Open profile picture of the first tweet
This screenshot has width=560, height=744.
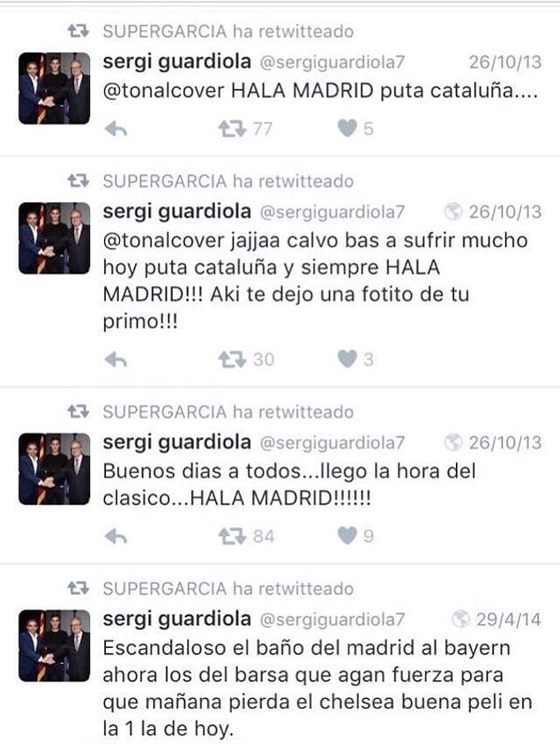(54, 88)
